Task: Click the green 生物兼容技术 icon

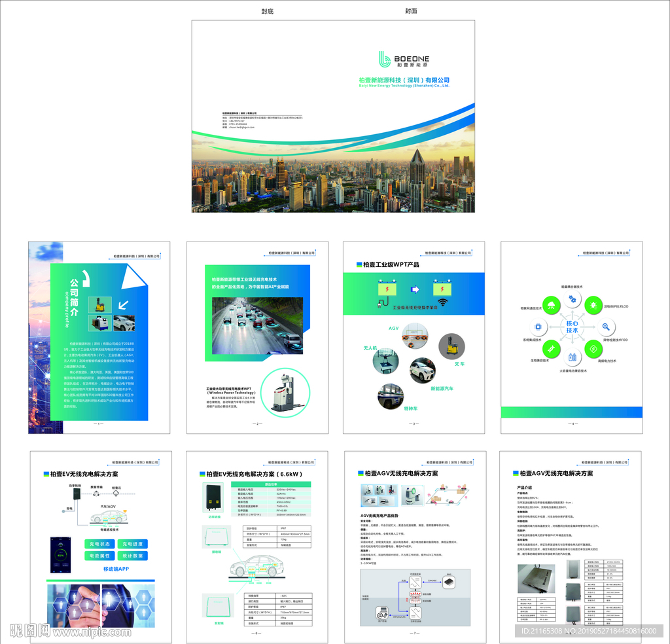Action: [x=551, y=349]
